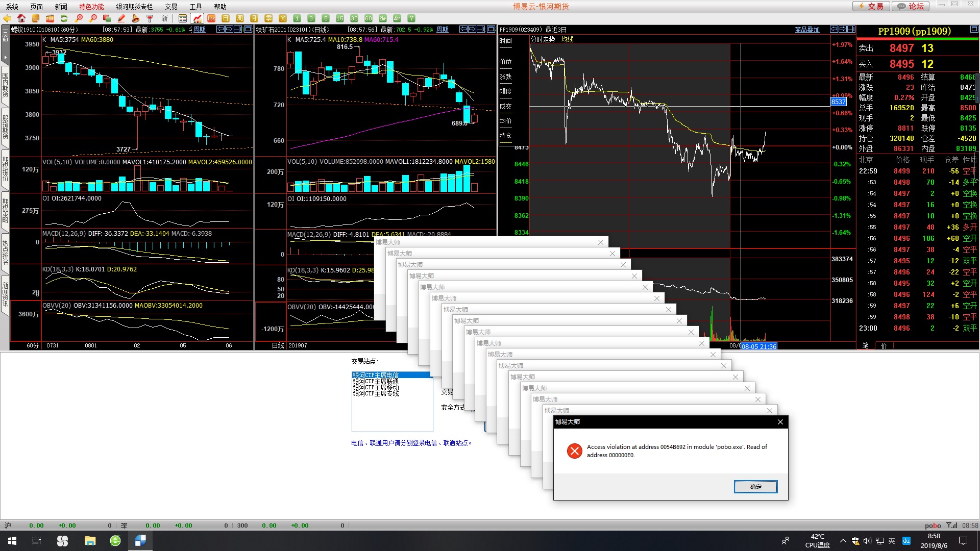Select 银河CTP主席联通 in trading site list
This screenshot has height=551, width=980.
376,382
